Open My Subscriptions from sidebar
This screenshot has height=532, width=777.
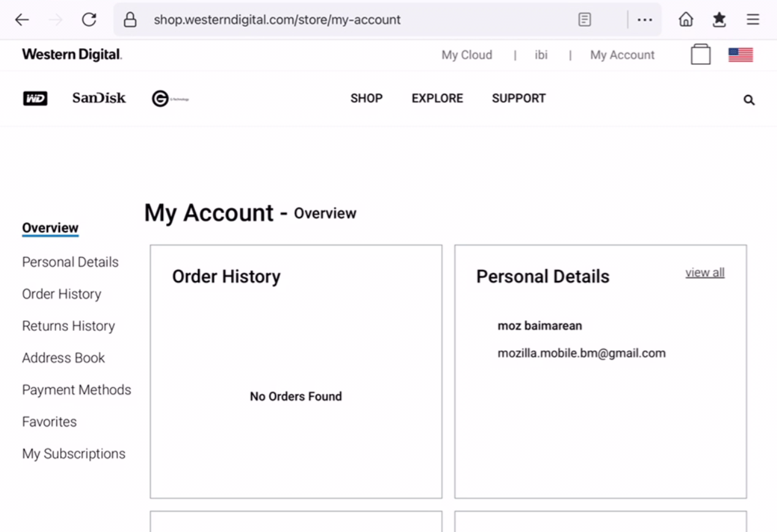tap(74, 454)
